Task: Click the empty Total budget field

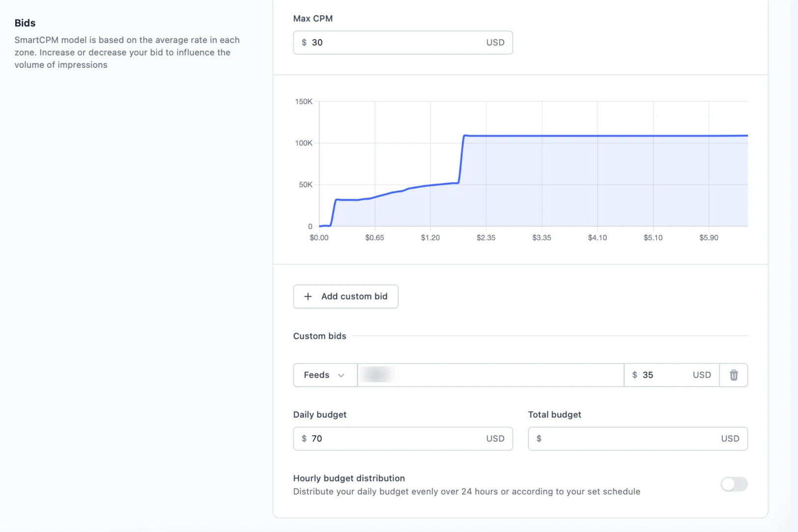Action: (x=637, y=439)
